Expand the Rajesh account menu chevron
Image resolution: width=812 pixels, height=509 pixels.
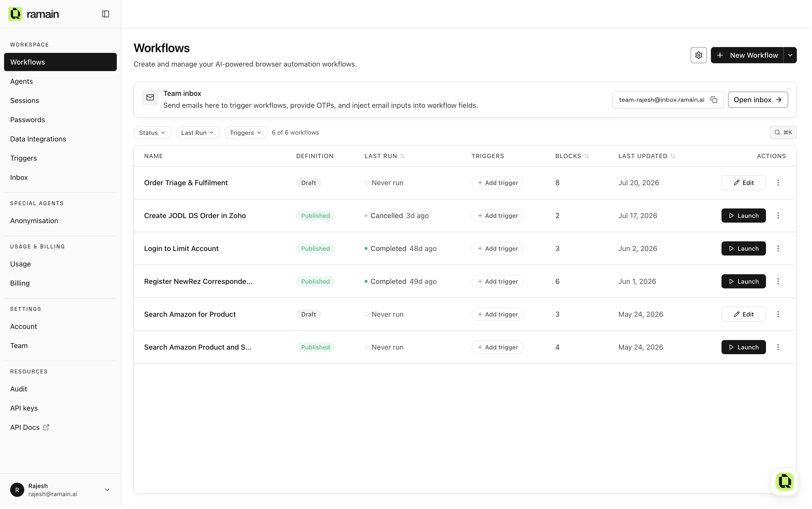[x=107, y=490]
